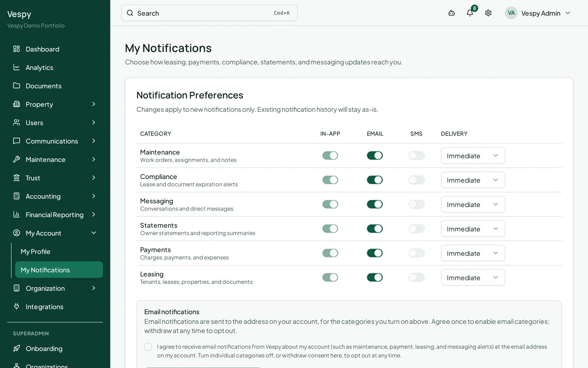This screenshot has height=368, width=588.
Task: Click the Trust bank icon
Action: 17,178
